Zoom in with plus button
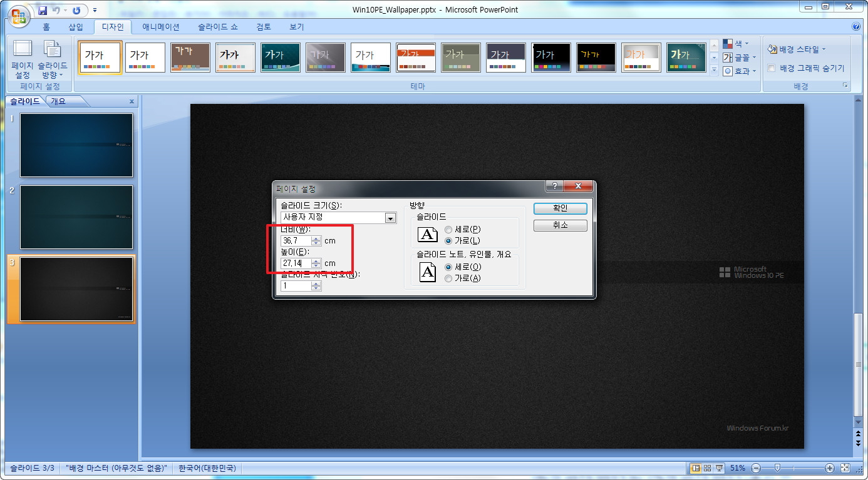The width and height of the screenshot is (868, 480). click(x=830, y=468)
